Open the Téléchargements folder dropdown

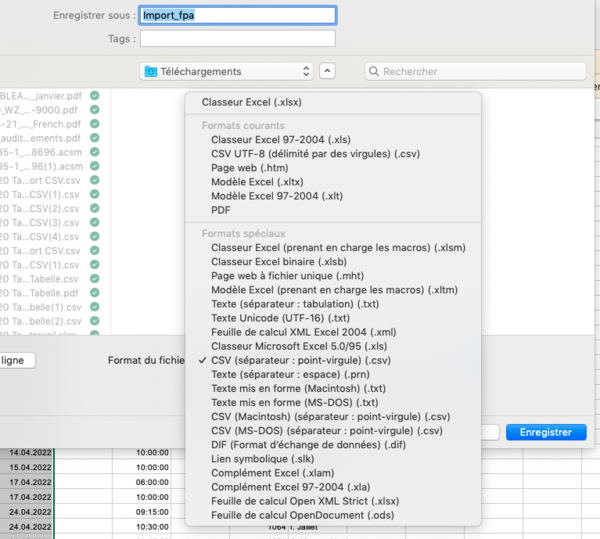click(227, 72)
